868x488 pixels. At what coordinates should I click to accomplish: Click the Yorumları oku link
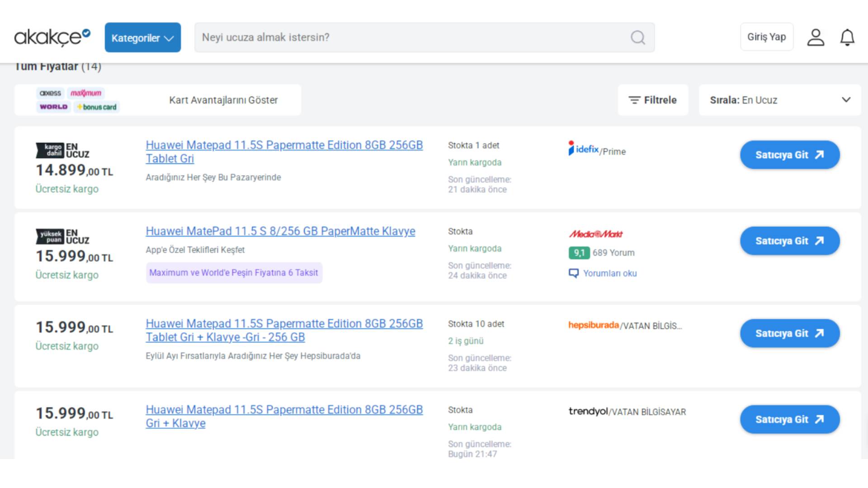point(603,273)
